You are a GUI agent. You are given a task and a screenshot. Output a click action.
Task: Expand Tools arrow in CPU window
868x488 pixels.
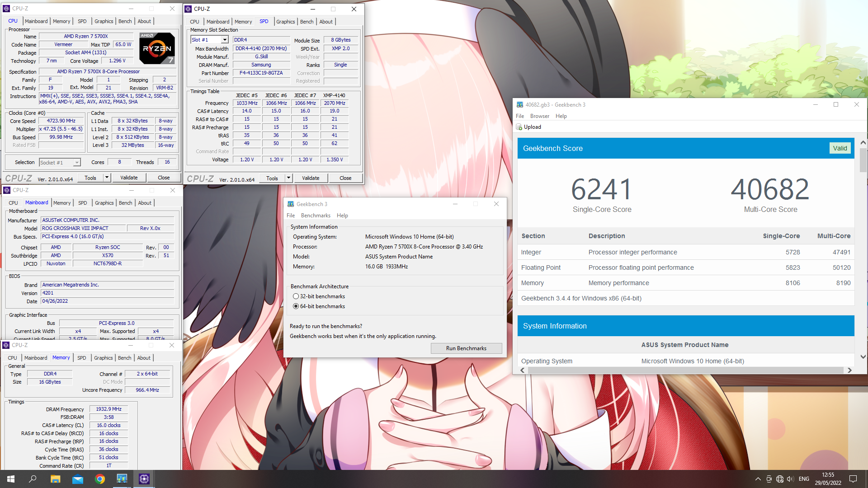coord(107,178)
